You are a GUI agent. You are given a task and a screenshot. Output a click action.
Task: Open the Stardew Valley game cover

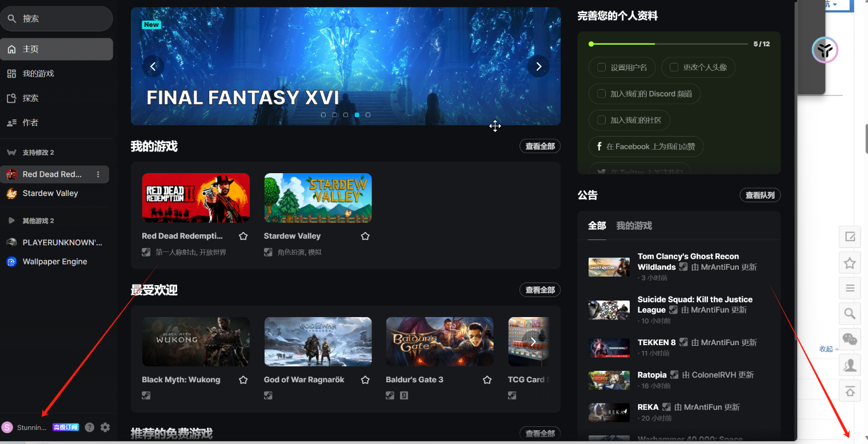(x=318, y=198)
